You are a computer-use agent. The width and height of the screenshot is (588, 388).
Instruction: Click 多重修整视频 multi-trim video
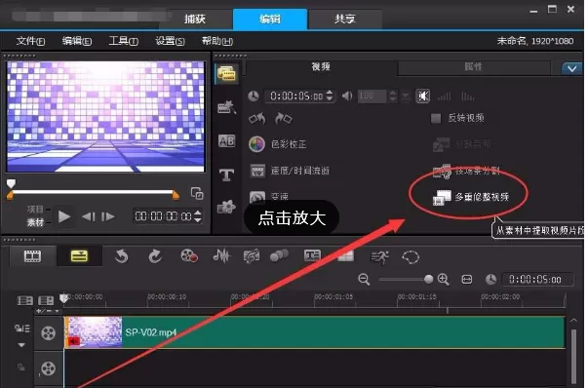point(471,197)
